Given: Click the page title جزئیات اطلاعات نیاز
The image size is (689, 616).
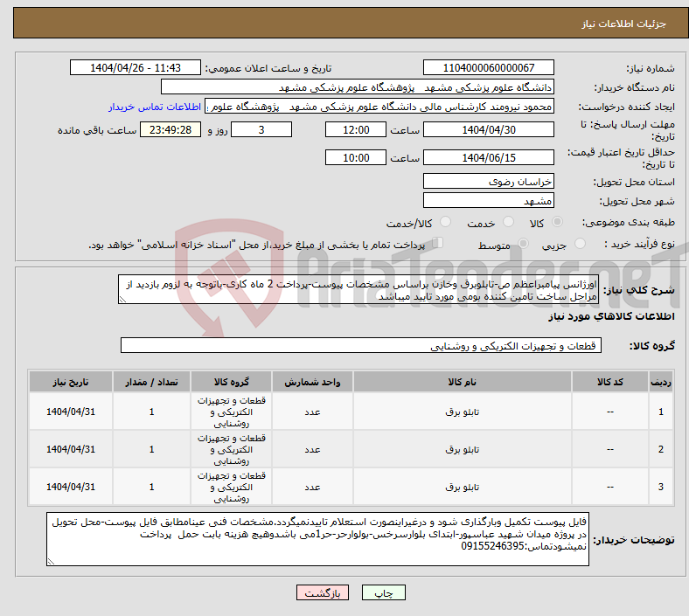Looking at the screenshot, I should (x=624, y=24).
